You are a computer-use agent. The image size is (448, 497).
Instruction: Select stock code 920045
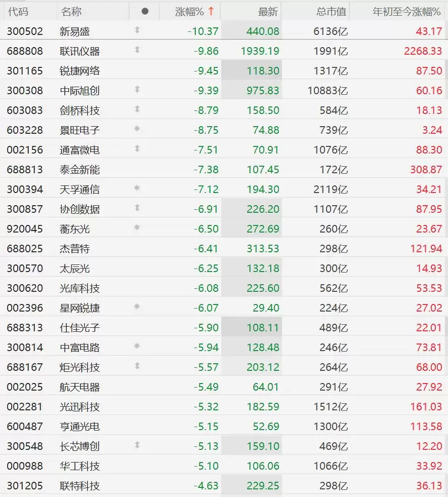click(25, 229)
